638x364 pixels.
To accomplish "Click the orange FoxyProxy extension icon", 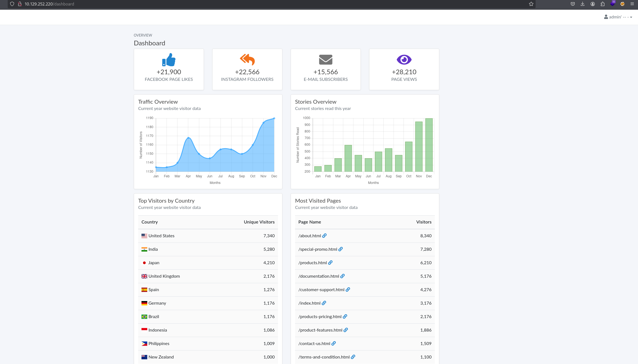I will [x=622, y=4].
